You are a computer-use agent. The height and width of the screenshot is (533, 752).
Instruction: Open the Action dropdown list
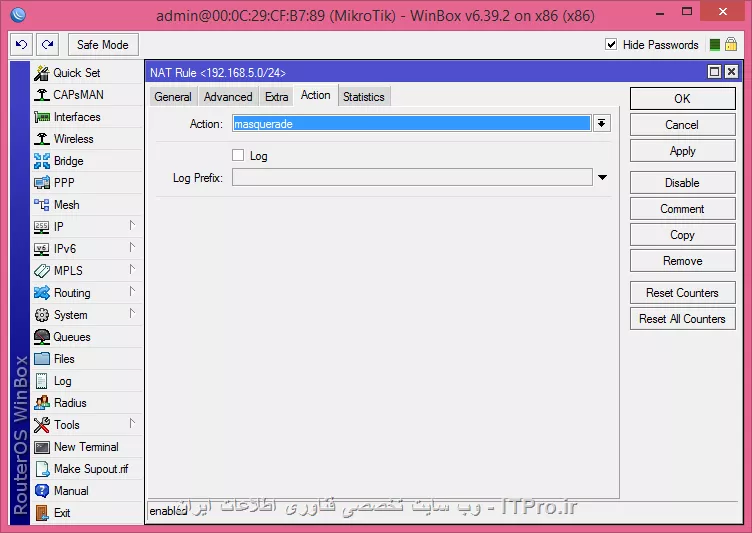[x=601, y=123]
